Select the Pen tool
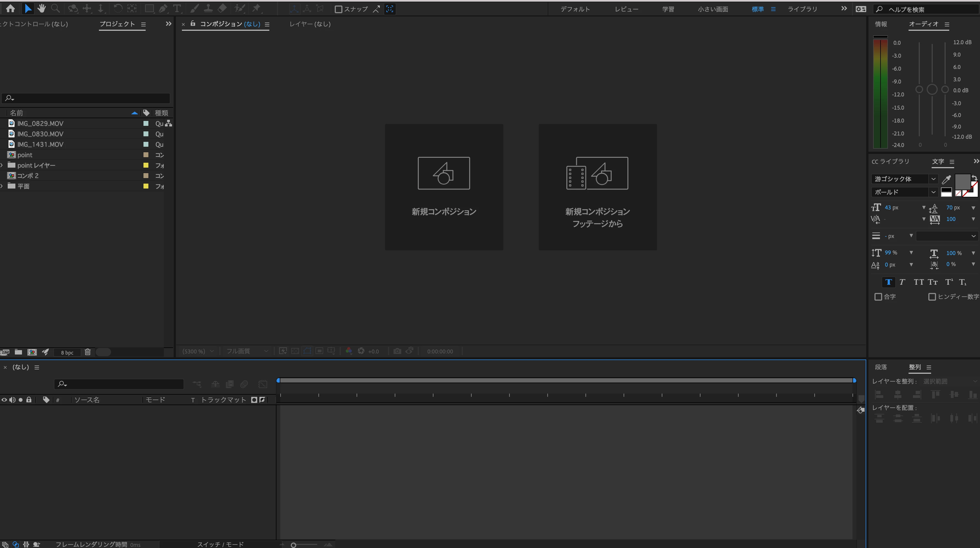This screenshot has width=980, height=548. coord(163,8)
